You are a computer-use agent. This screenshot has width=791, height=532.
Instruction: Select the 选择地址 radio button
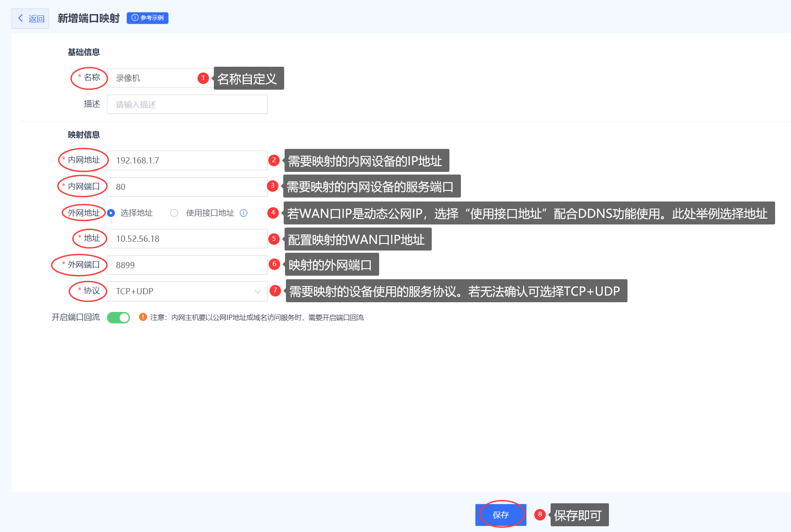coord(111,213)
